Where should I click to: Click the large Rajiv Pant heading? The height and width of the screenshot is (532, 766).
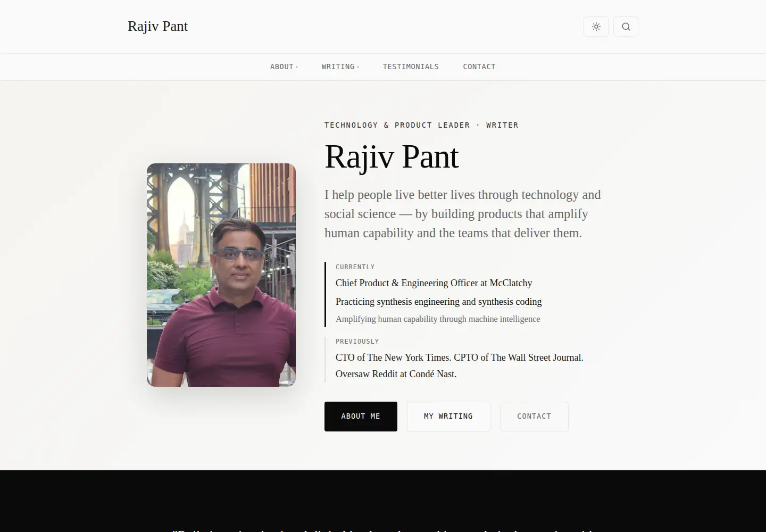point(392,156)
